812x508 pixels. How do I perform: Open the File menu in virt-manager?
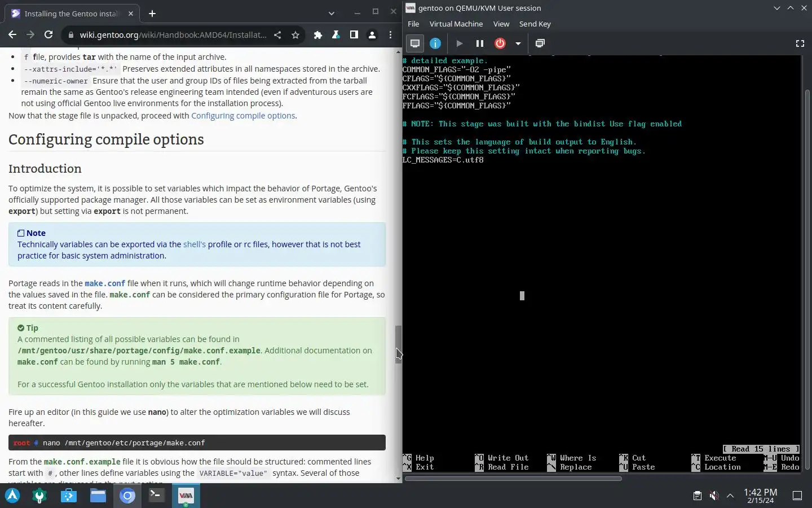tap(413, 24)
